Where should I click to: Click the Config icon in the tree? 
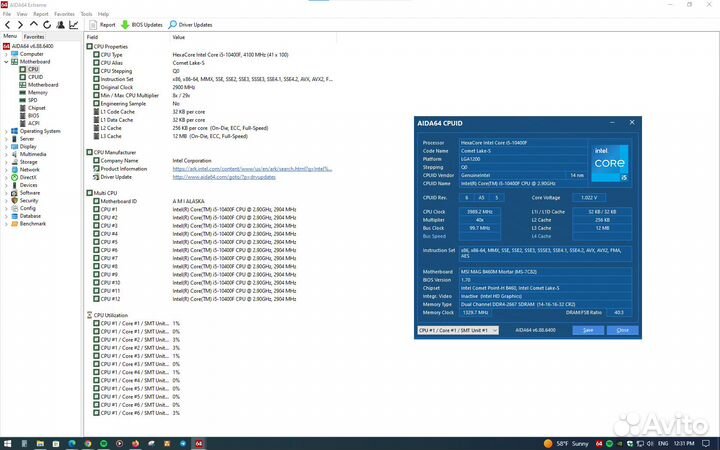[x=14, y=208]
